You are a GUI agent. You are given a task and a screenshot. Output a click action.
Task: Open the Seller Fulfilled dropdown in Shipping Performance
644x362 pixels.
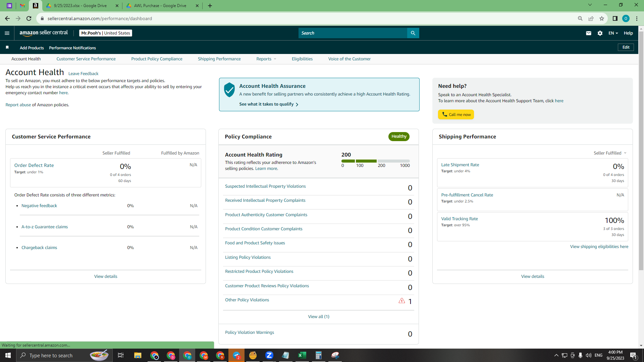610,153
